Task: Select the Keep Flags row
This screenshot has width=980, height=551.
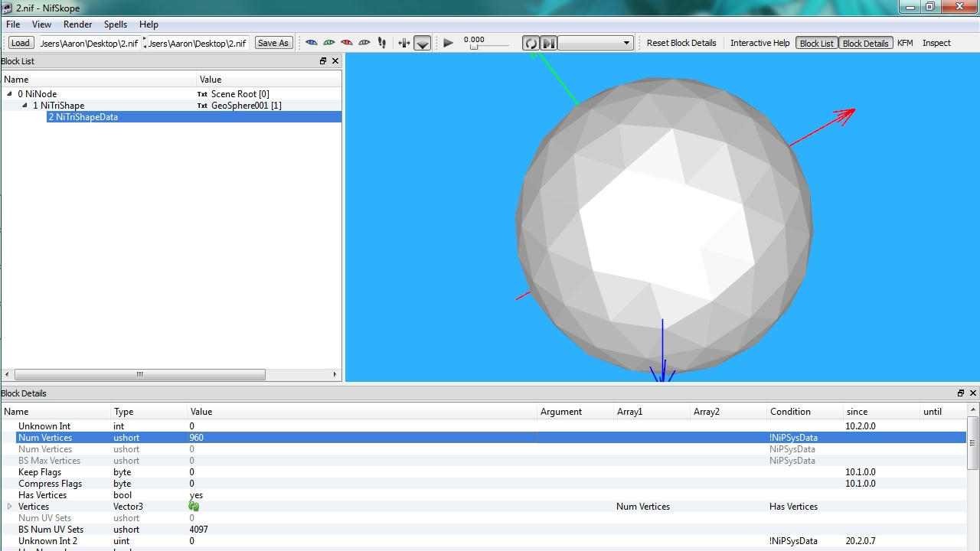Action: [484, 472]
